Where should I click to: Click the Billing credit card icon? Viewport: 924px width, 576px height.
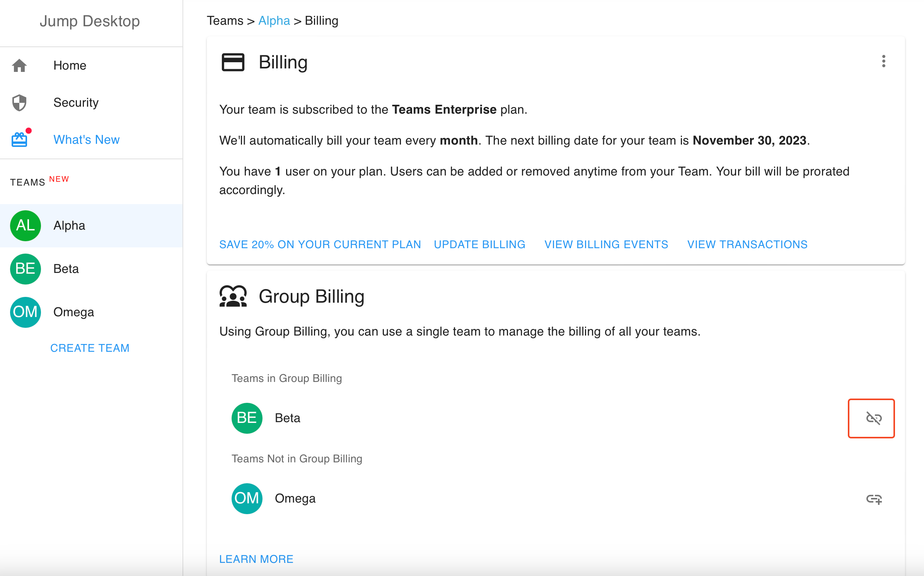pos(233,62)
